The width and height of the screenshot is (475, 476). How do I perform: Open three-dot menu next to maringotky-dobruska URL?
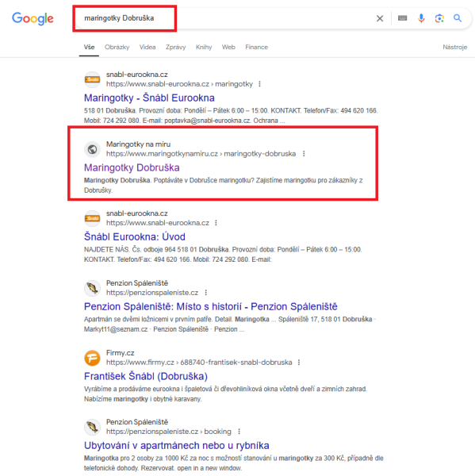304,154
